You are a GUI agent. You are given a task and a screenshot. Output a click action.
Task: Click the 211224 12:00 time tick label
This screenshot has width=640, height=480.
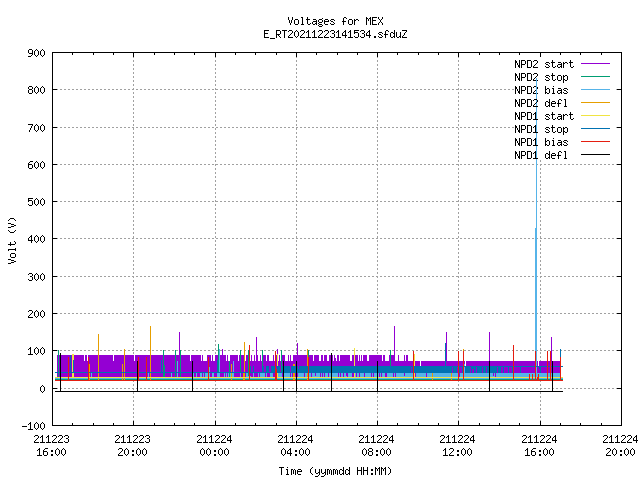click(x=457, y=446)
